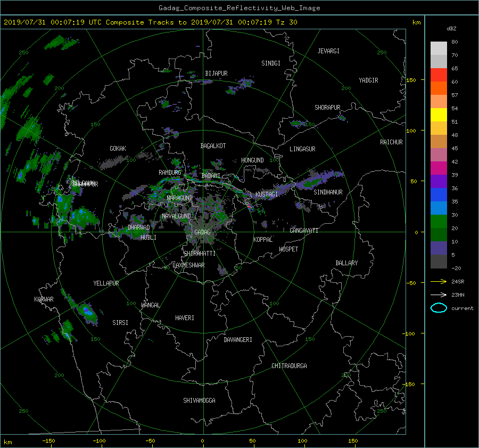The height and width of the screenshot is (448, 479).
Task: Click the GADAG radar center label
Action: (203, 232)
